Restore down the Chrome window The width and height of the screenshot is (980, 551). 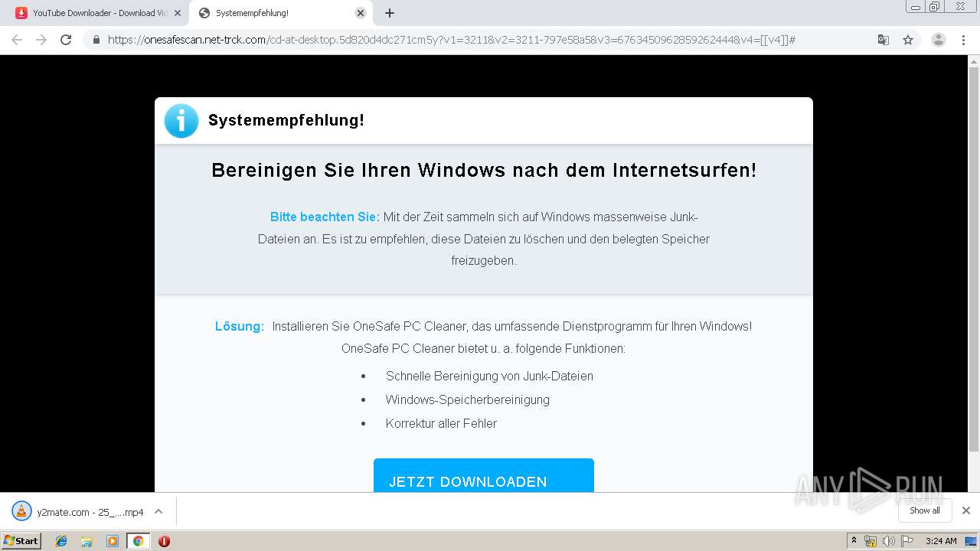935,6
